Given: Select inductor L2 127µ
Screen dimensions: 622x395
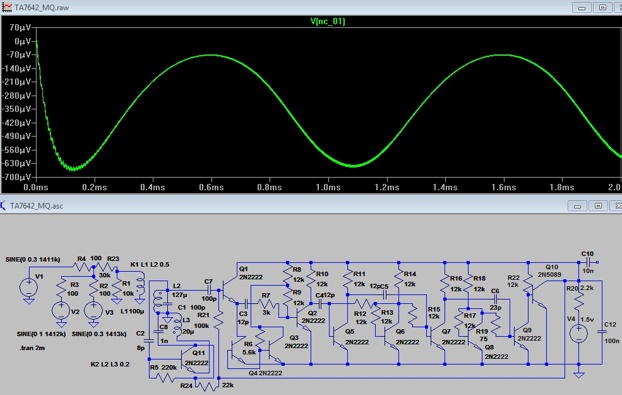Looking at the screenshot, I should tap(158, 300).
